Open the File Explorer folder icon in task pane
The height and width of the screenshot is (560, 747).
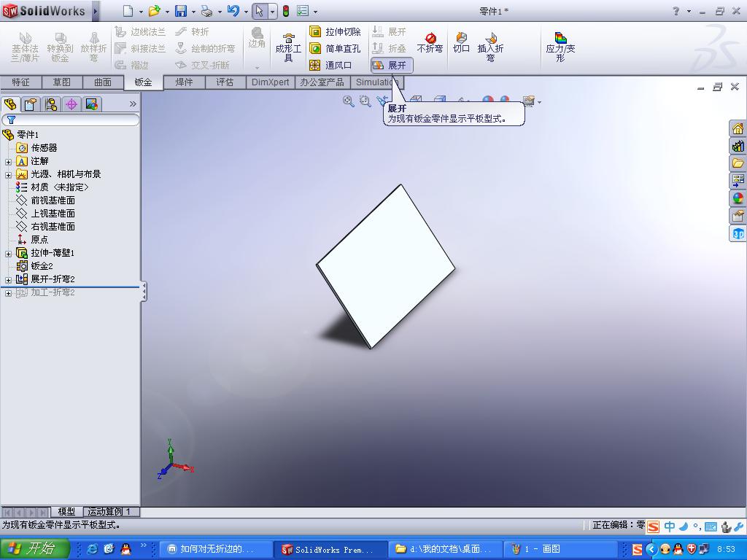(738, 163)
